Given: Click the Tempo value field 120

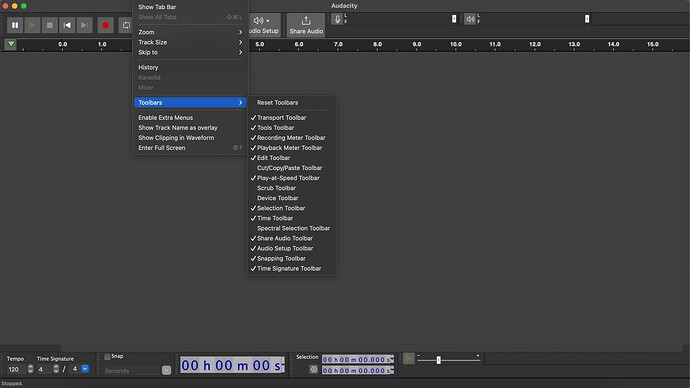Looking at the screenshot, I should [x=16, y=369].
